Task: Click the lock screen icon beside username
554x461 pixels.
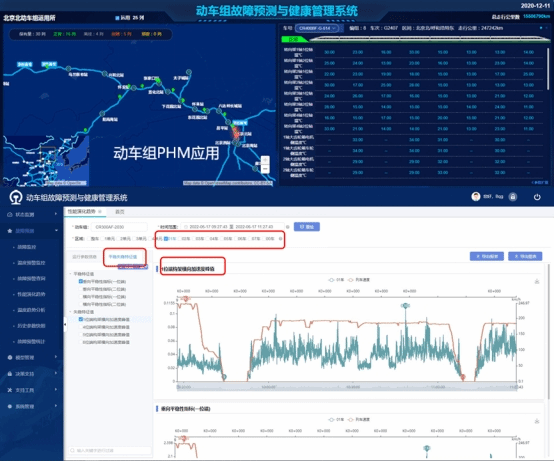Action: (513, 197)
